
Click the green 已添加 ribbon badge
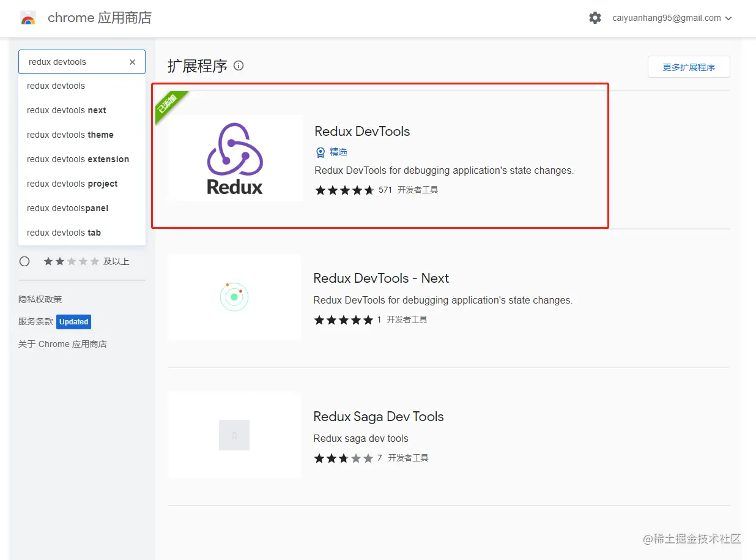(x=169, y=105)
